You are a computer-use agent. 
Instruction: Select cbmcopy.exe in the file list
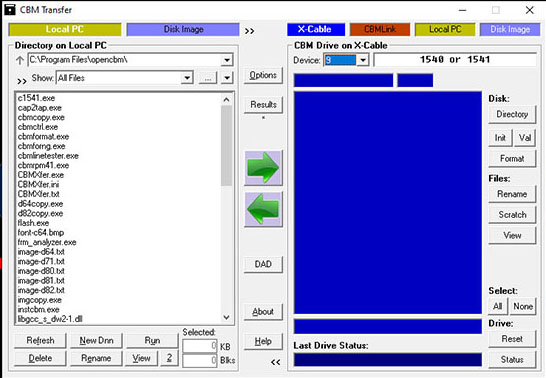[x=41, y=117]
